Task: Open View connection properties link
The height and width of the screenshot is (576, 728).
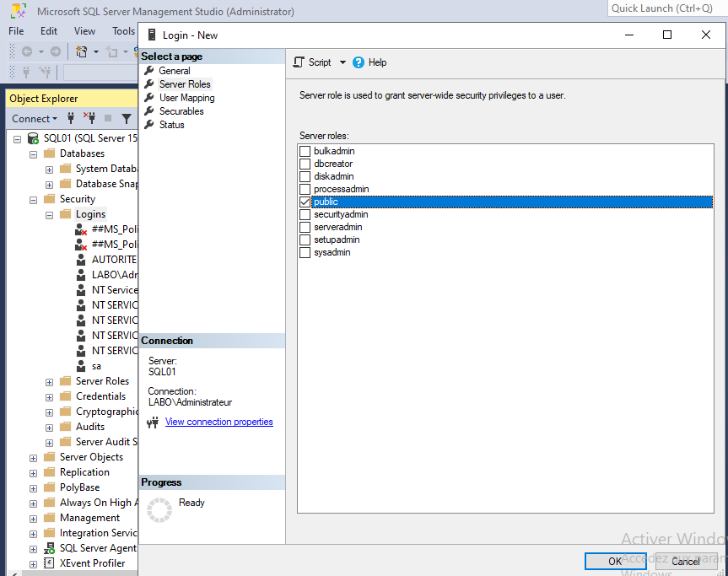Action: pos(218,422)
